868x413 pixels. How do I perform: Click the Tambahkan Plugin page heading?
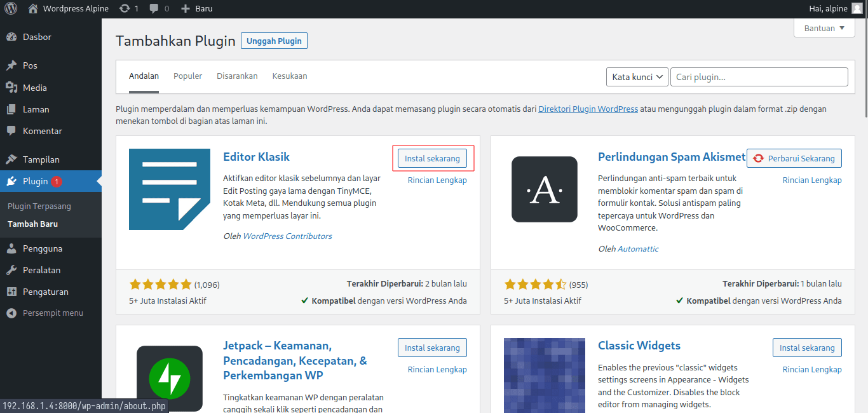(175, 41)
